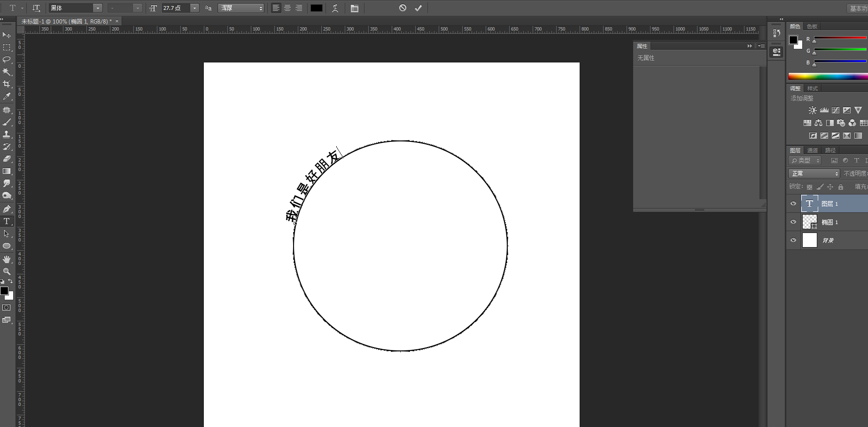Hide the 背景 layer
This screenshot has height=427, width=868.
[x=793, y=241]
